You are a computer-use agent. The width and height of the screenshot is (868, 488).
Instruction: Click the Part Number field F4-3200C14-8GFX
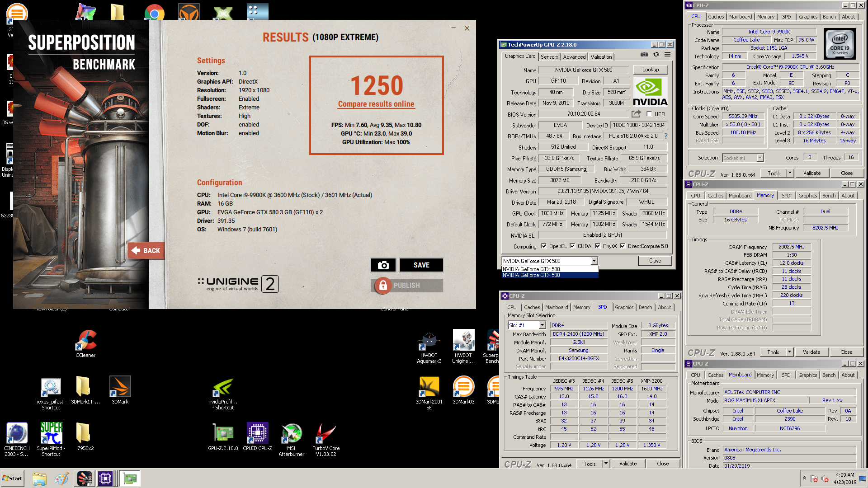coord(579,358)
